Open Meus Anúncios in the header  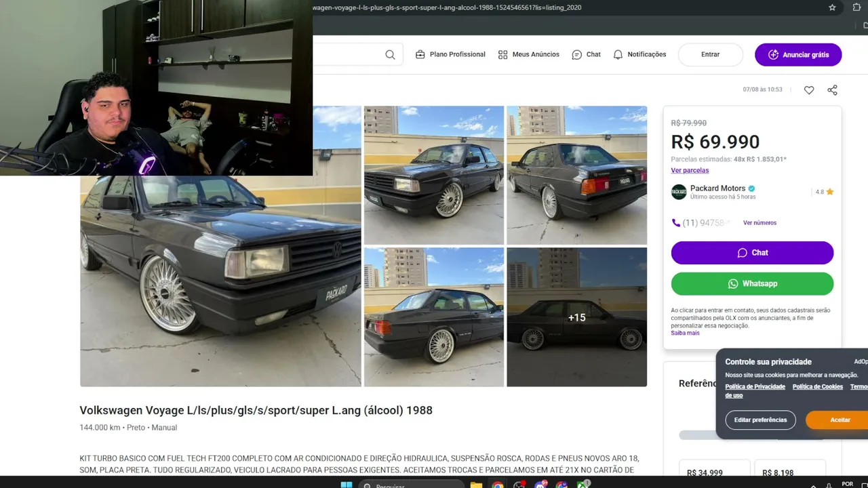(528, 54)
